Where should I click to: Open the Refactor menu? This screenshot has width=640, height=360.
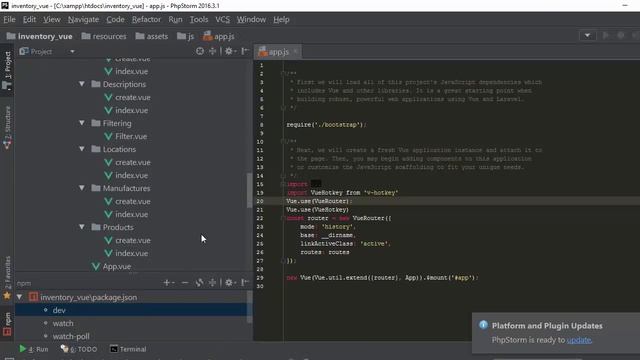coord(146,20)
